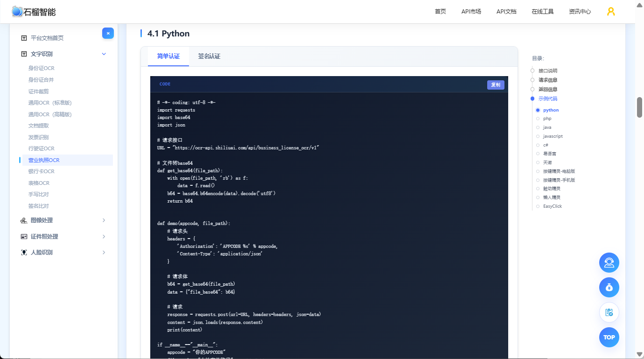The width and height of the screenshot is (644, 359).
Task: Select 易语言 in the contents list
Action: pos(550,154)
